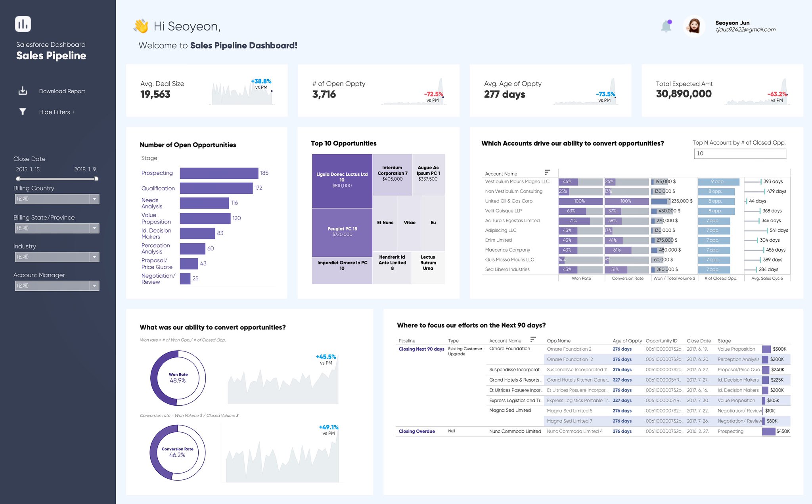Screen dimensions: 812x504
Task: Click the Download Report download icon
Action: tap(23, 91)
